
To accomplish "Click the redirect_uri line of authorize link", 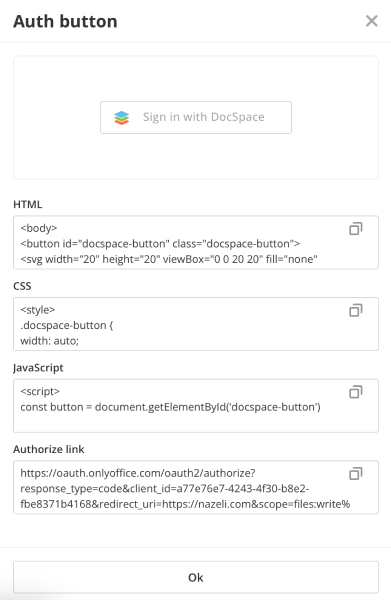I will 185,504.
